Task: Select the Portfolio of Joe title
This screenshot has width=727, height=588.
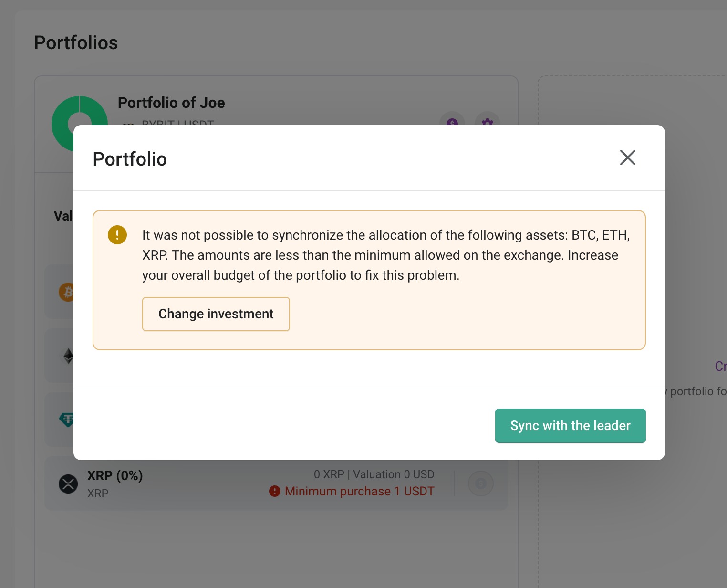Action: [x=171, y=103]
